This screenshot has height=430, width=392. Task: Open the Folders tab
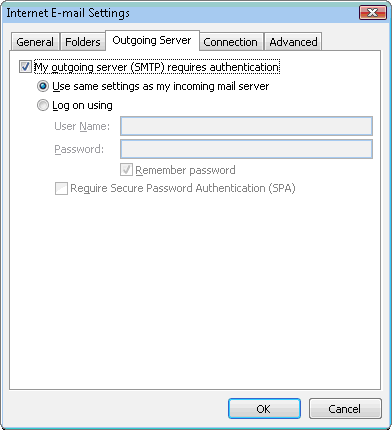83,42
